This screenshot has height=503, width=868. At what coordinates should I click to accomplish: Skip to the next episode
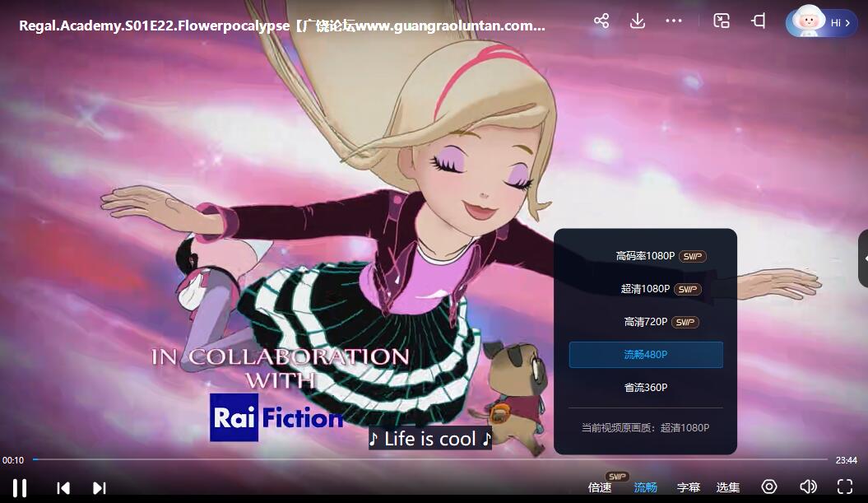[99, 488]
